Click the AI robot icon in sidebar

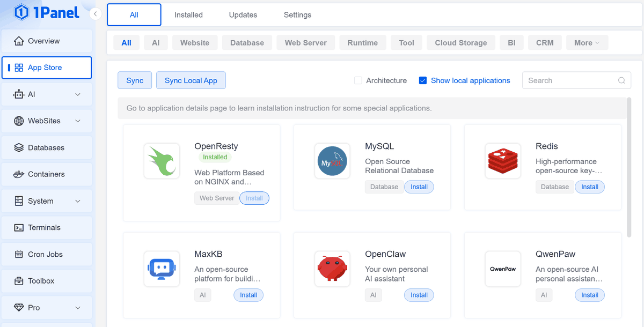(19, 94)
